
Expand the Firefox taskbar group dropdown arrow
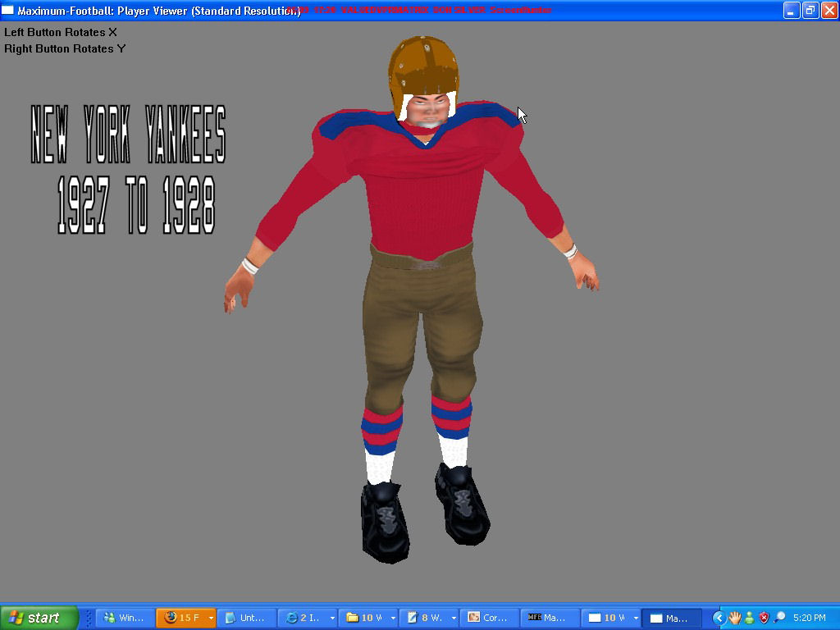211,619
